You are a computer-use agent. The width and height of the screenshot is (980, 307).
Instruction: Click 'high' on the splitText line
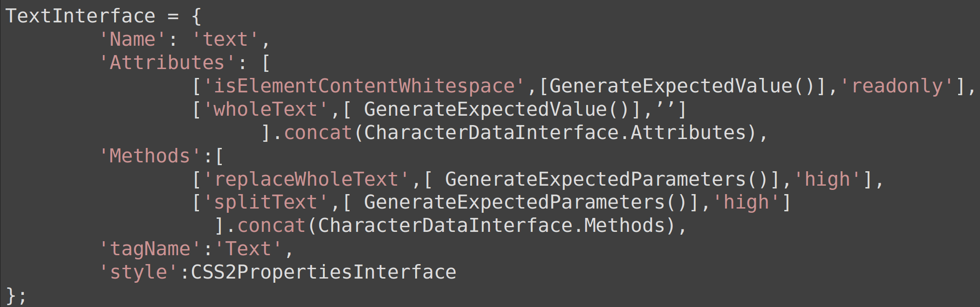(746, 202)
